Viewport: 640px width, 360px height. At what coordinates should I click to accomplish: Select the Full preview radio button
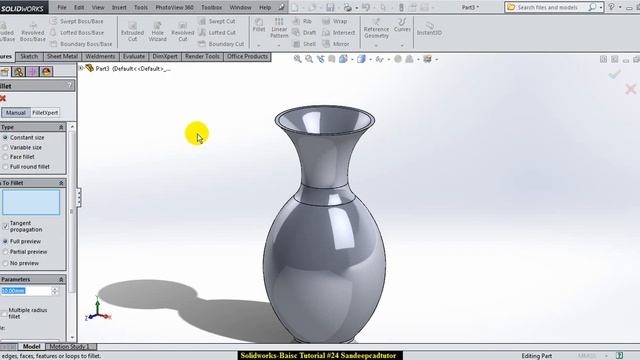coord(5,241)
